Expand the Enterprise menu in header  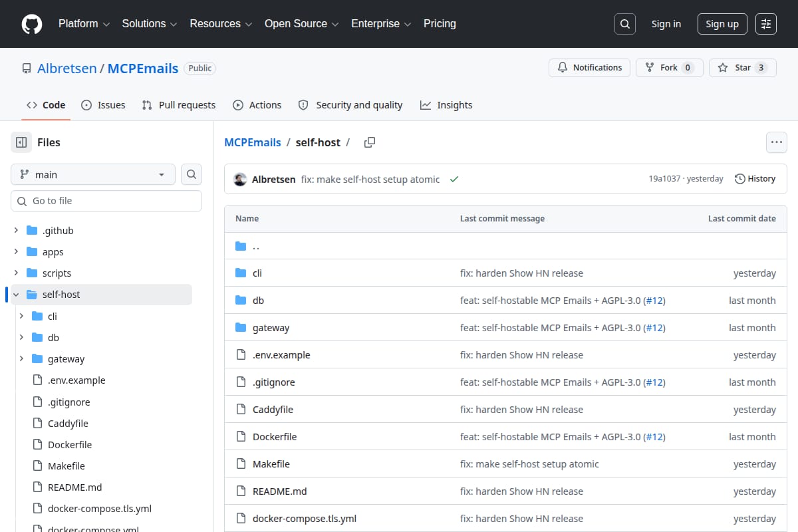click(382, 24)
